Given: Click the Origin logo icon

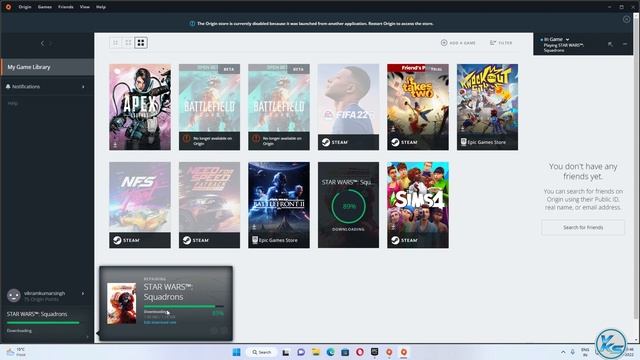Looking at the screenshot, I should click(x=8, y=7).
